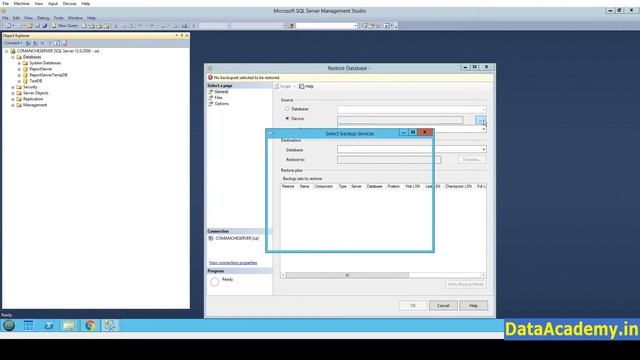Expand the Security folder node
Screen dimensions: 640x360
[13, 87]
